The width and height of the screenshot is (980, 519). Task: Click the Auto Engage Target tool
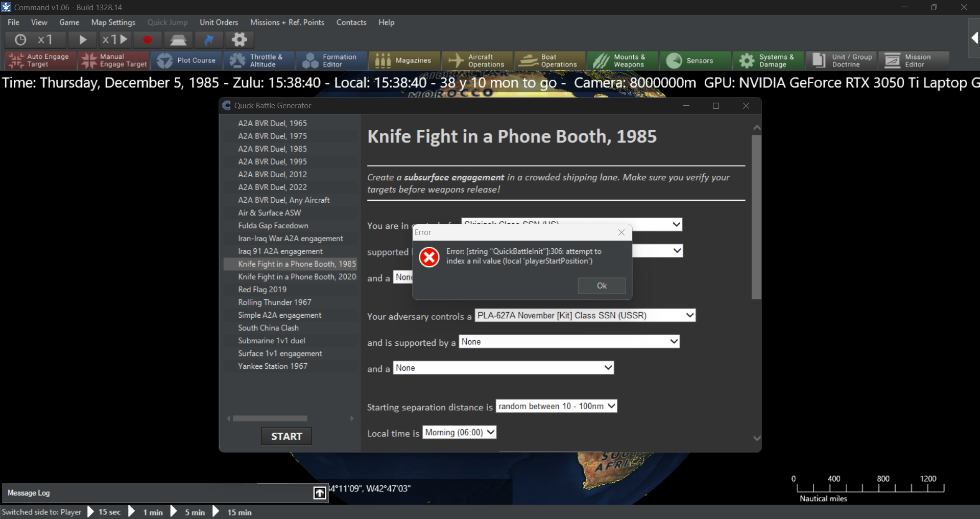click(x=40, y=60)
